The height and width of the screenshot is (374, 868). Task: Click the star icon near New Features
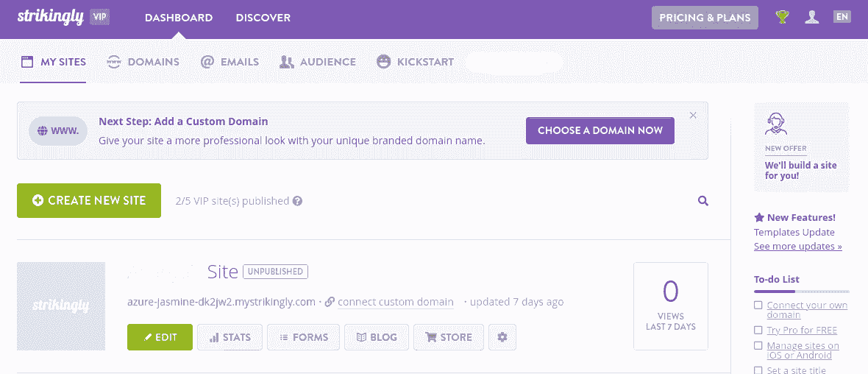coord(759,217)
